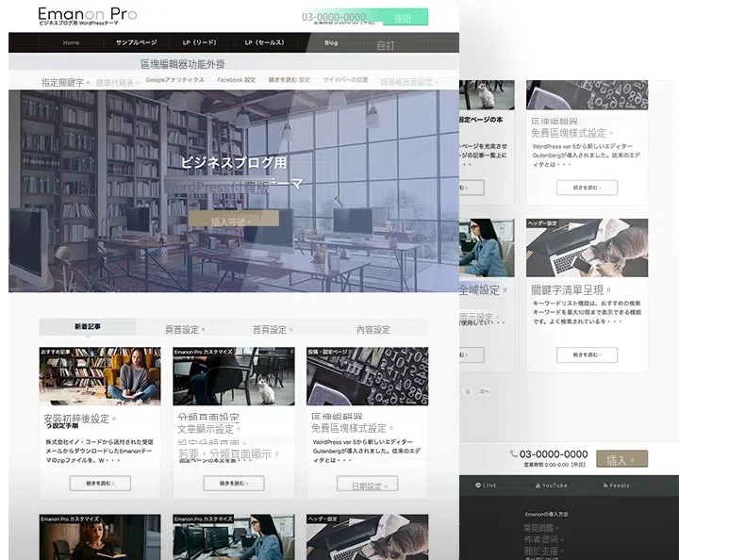
Task: Click the 日期設定 button
Action: [367, 484]
